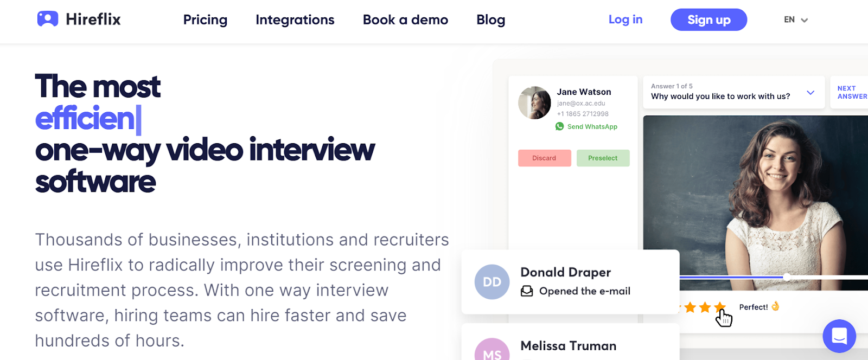
Task: Open the Integrations menu item
Action: (295, 20)
